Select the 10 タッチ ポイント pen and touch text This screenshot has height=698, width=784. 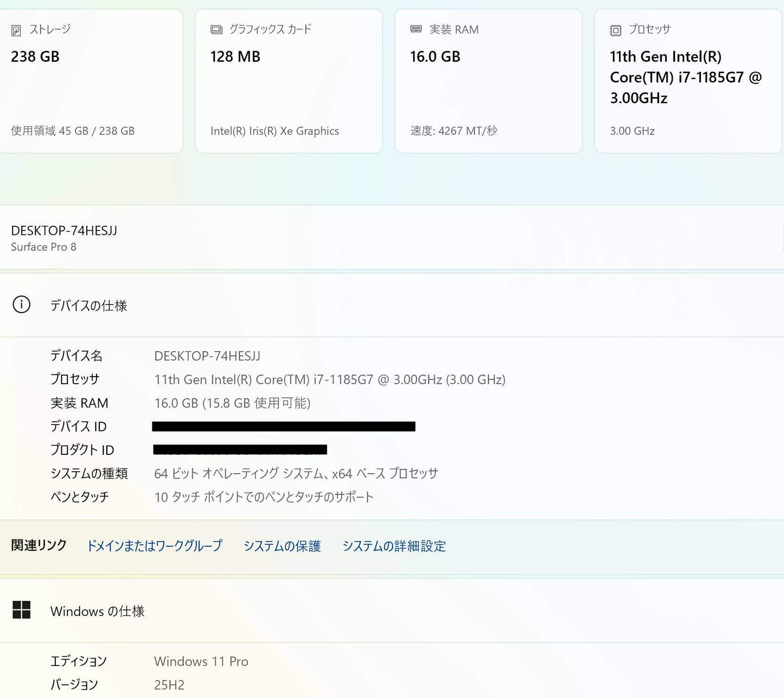[264, 497]
